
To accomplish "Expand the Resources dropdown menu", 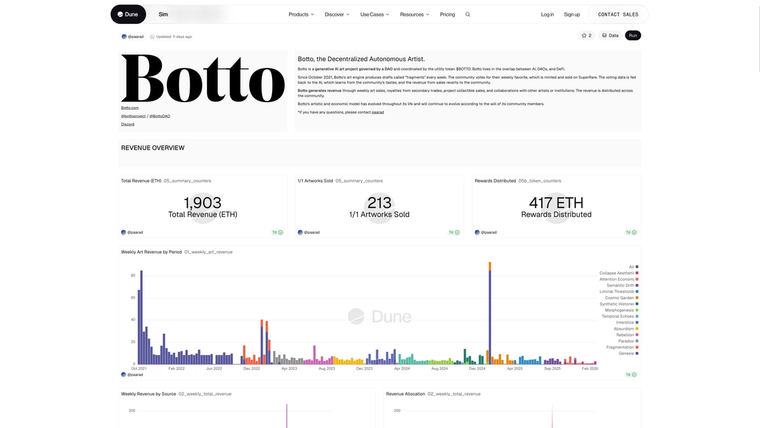I will 414,15.
